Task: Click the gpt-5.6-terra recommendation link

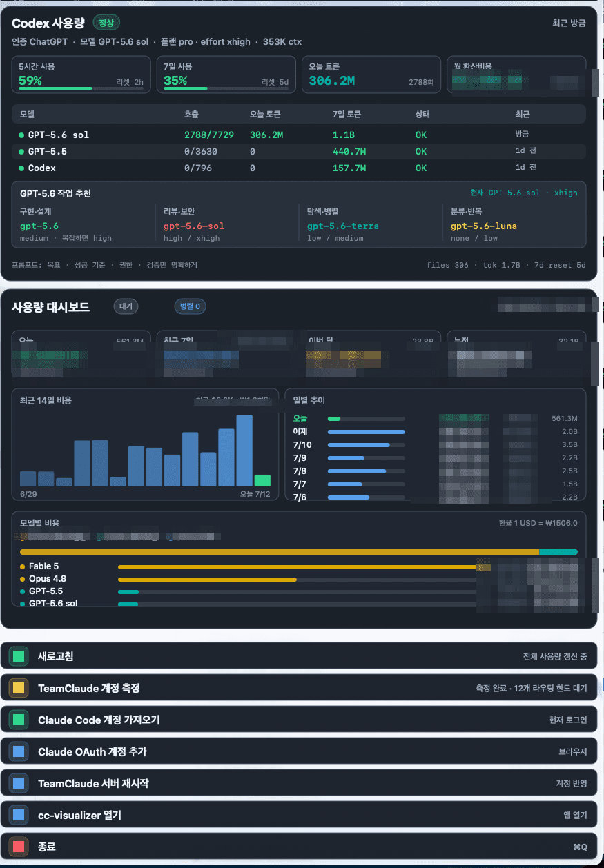Action: click(x=343, y=226)
